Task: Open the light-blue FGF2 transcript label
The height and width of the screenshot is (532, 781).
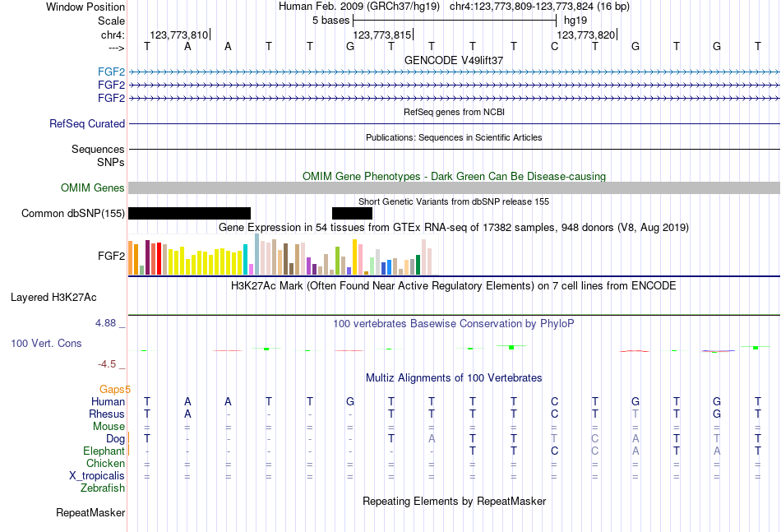Action: 111,72
